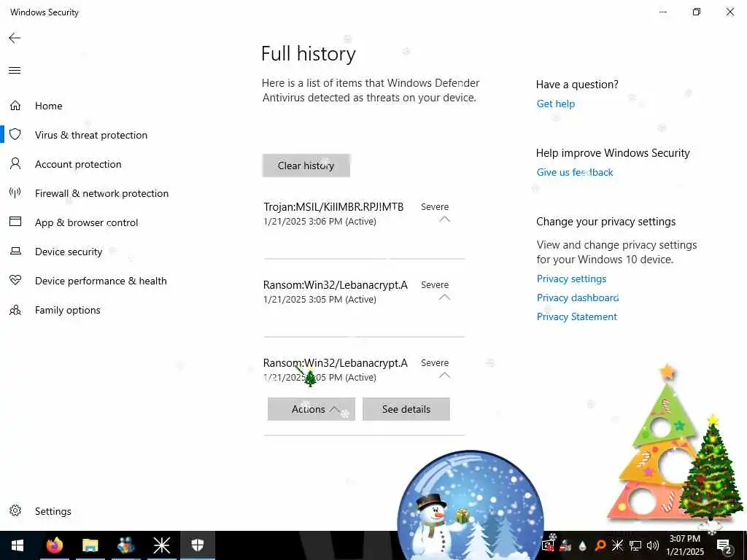Click the Device security laptop icon
Image resolution: width=747 pixels, height=560 pixels.
point(15,251)
